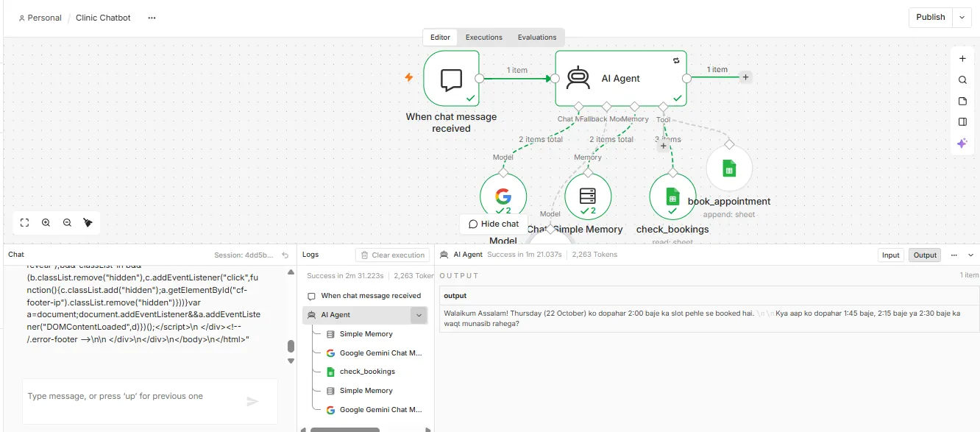
Task: Switch to the Executions tab
Action: [x=484, y=38]
